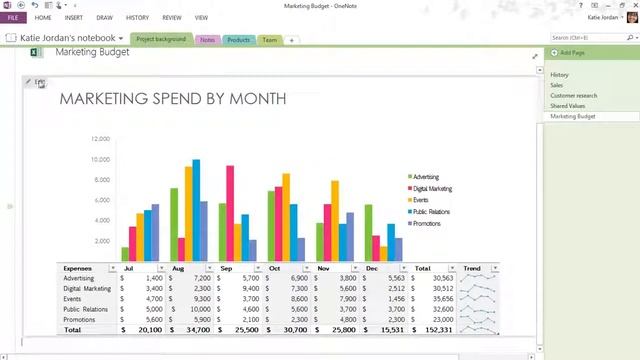The height and width of the screenshot is (360, 640).
Task: Open the HISTORY ribbon tab
Action: pyautogui.click(x=138, y=18)
